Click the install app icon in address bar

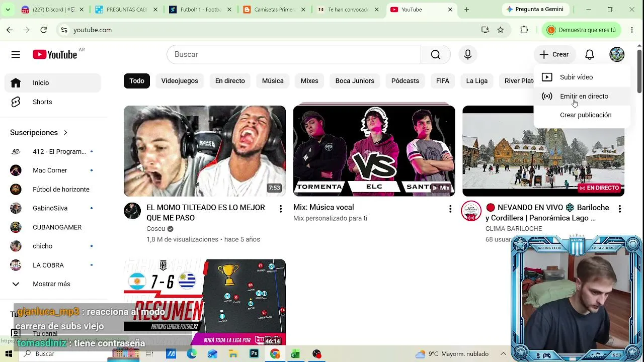[485, 30]
